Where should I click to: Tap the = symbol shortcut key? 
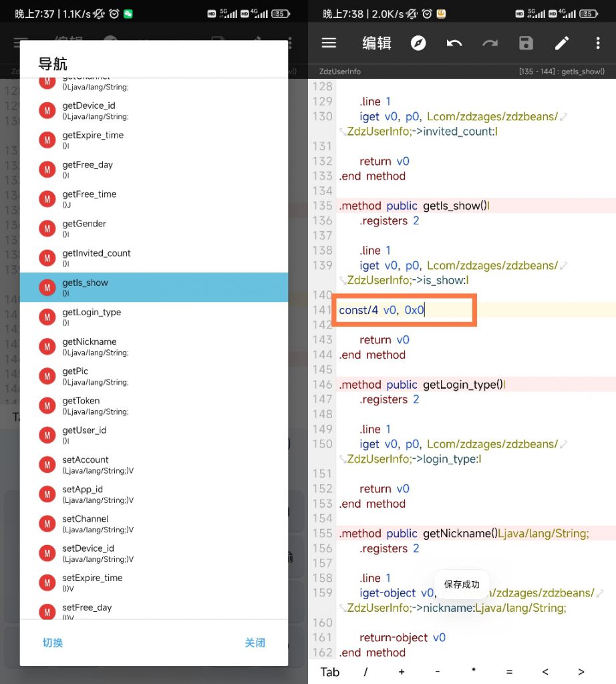[509, 672]
